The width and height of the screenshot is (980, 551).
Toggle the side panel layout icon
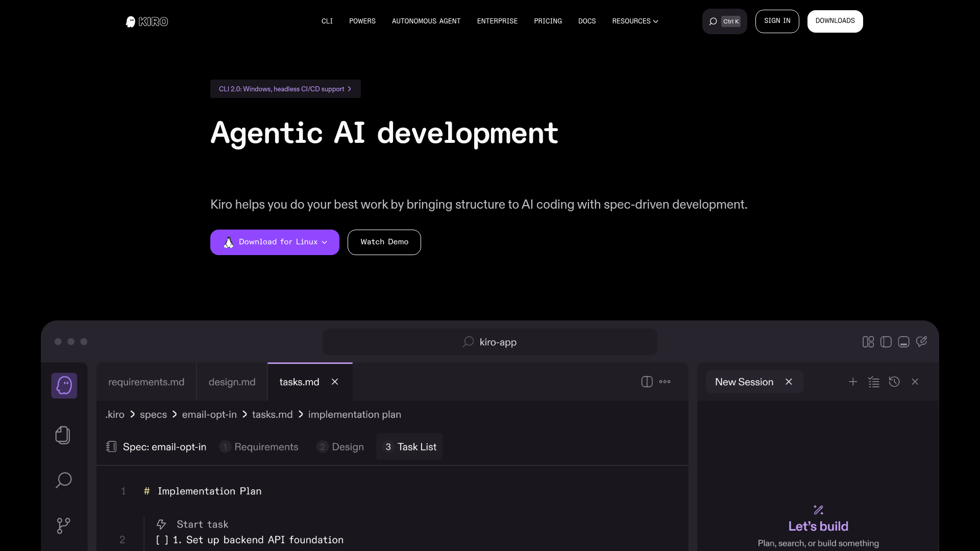tap(886, 342)
